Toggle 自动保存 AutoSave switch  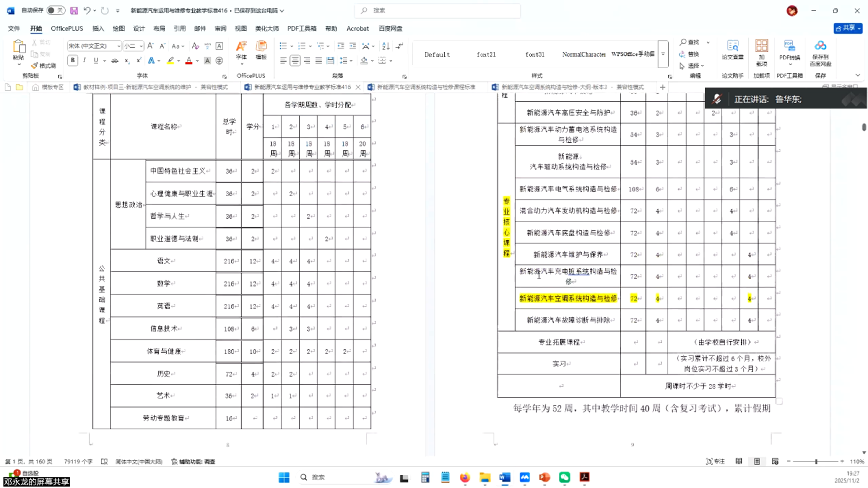pos(56,10)
